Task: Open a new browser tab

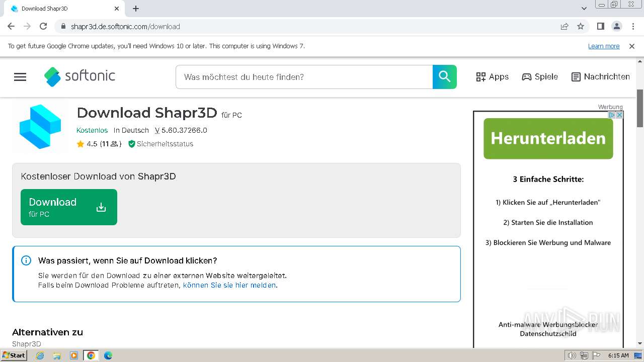Action: click(136, 9)
